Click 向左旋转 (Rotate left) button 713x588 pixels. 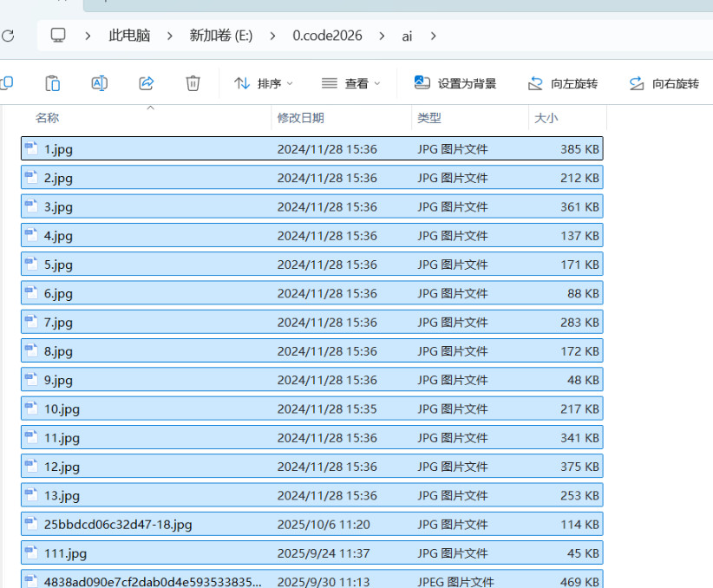(x=563, y=83)
